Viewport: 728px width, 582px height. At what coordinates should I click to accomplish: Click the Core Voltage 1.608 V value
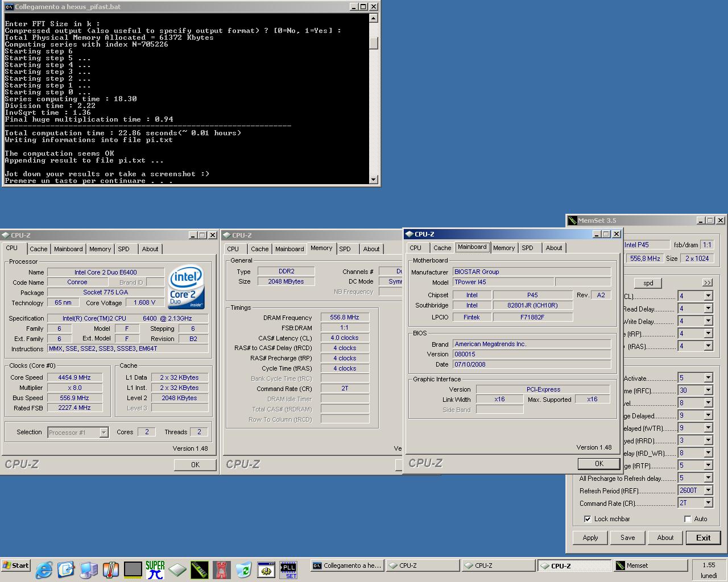click(x=144, y=302)
